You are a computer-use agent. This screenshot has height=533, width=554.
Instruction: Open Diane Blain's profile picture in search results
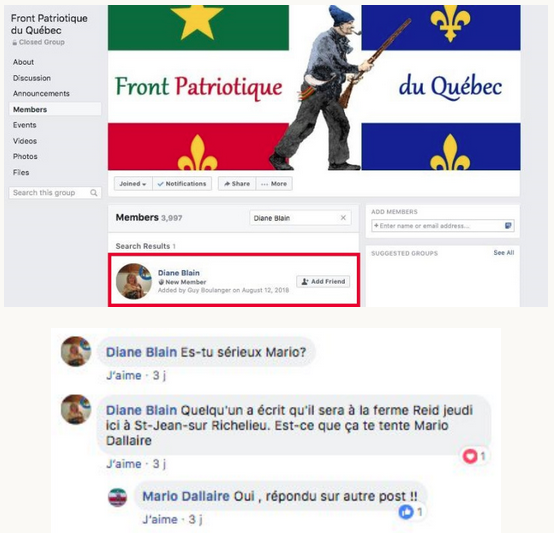pyautogui.click(x=134, y=281)
